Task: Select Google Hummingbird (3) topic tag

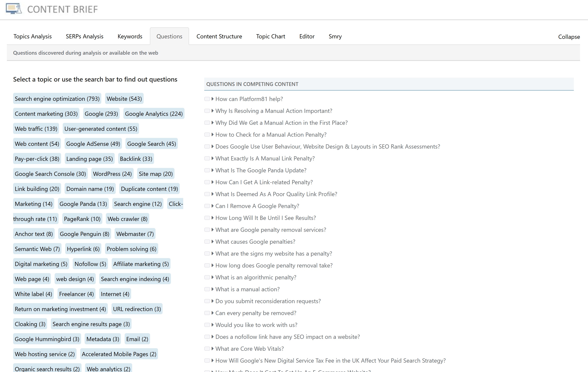Action: coord(47,339)
